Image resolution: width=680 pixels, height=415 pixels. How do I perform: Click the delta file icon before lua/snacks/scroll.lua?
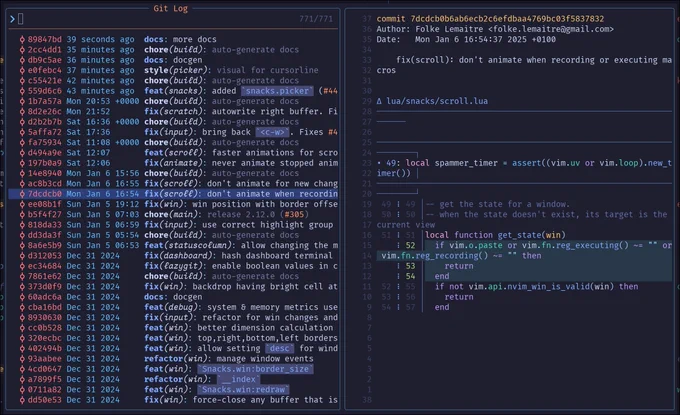(379, 101)
